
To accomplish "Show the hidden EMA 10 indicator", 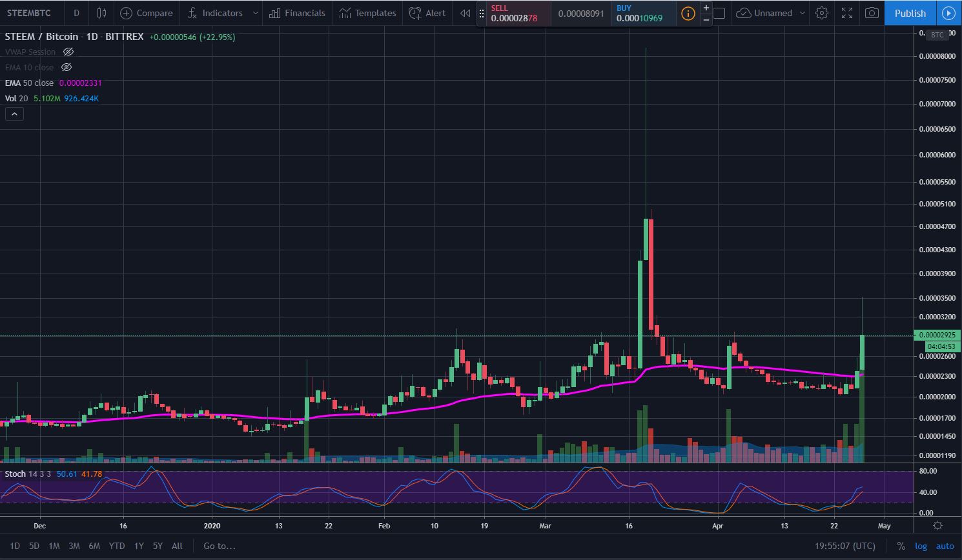I will pyautogui.click(x=66, y=67).
